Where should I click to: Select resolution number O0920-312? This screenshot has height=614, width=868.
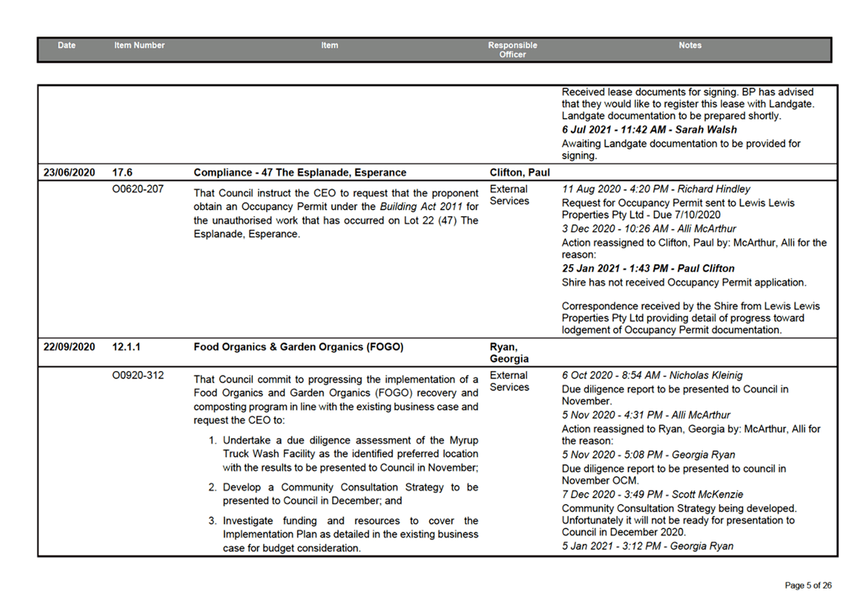pos(138,375)
